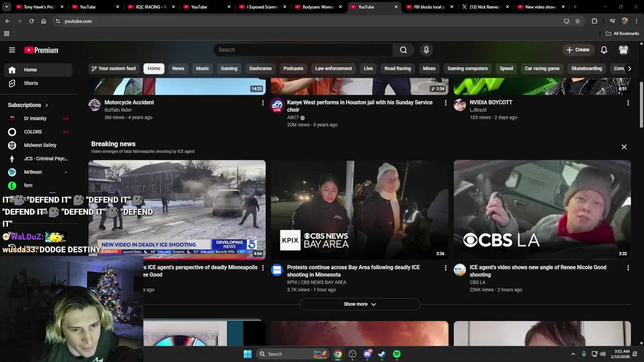Expand the Subscriptions section arrow
Screen dimensions: 644x362
pos(46,105)
